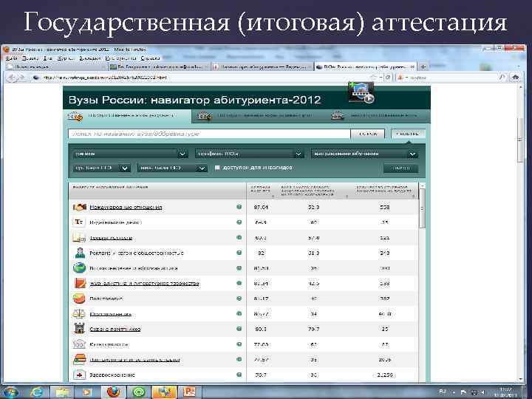Viewport: 532px width, 399px height.
Task: Switch to the first browser tab
Action: coord(56,66)
